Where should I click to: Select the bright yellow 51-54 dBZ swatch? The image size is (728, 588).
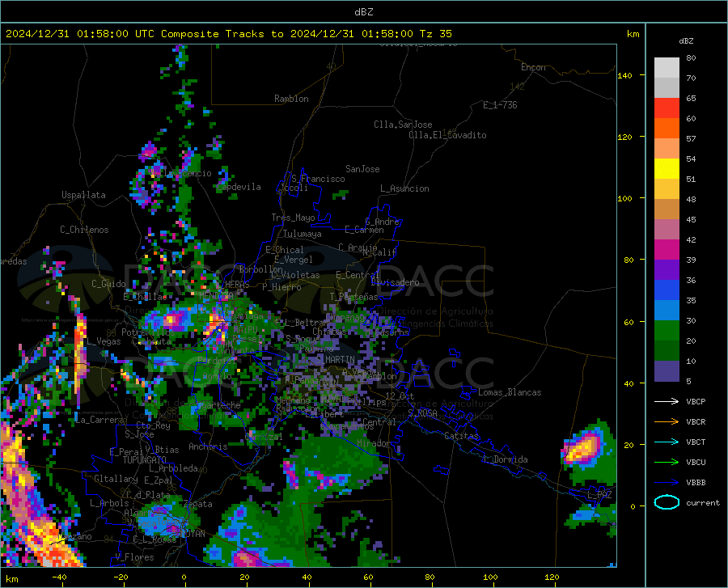click(x=667, y=169)
